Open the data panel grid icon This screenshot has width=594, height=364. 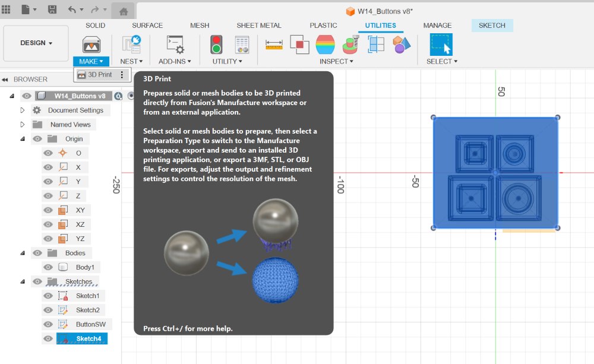pyautogui.click(x=6, y=10)
